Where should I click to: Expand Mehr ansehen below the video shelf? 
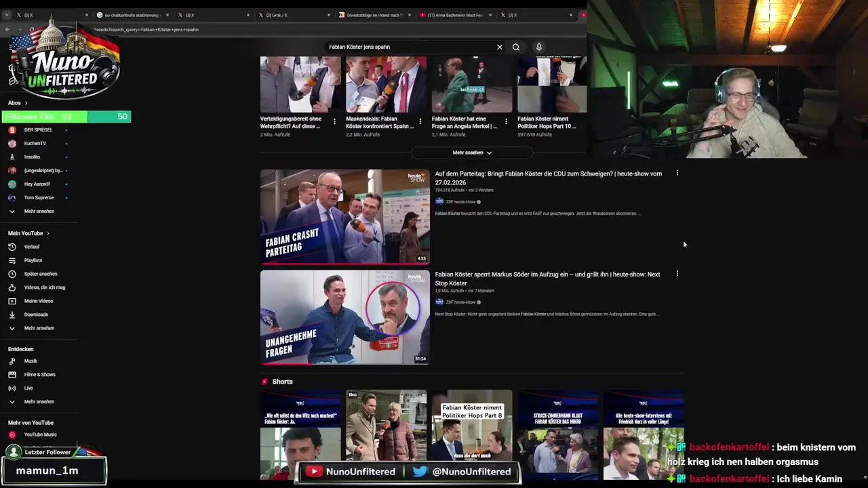pyautogui.click(x=472, y=152)
